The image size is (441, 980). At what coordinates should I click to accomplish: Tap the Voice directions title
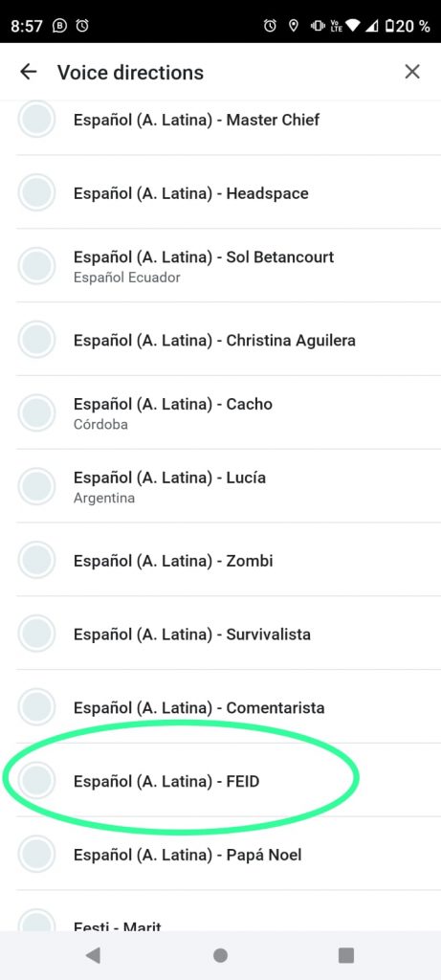pos(130,73)
